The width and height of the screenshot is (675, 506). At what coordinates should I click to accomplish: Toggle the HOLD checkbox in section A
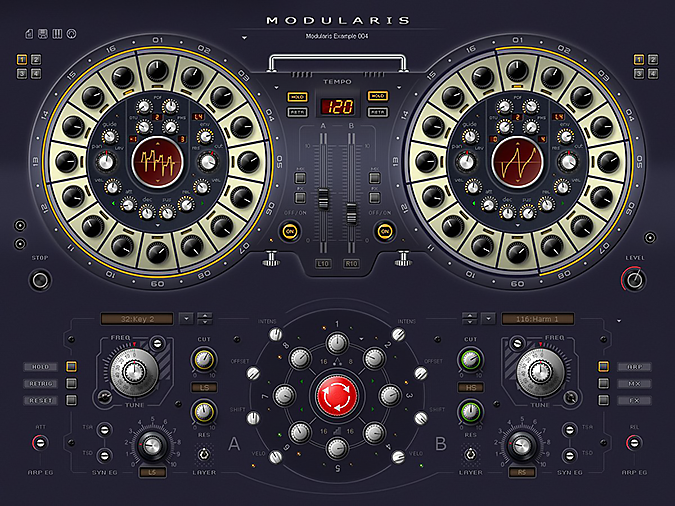click(x=71, y=367)
